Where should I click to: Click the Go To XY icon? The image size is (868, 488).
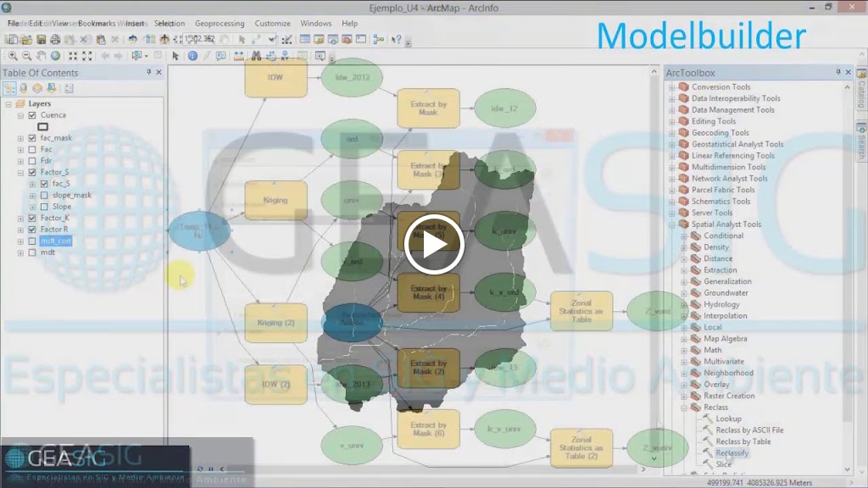(x=285, y=56)
